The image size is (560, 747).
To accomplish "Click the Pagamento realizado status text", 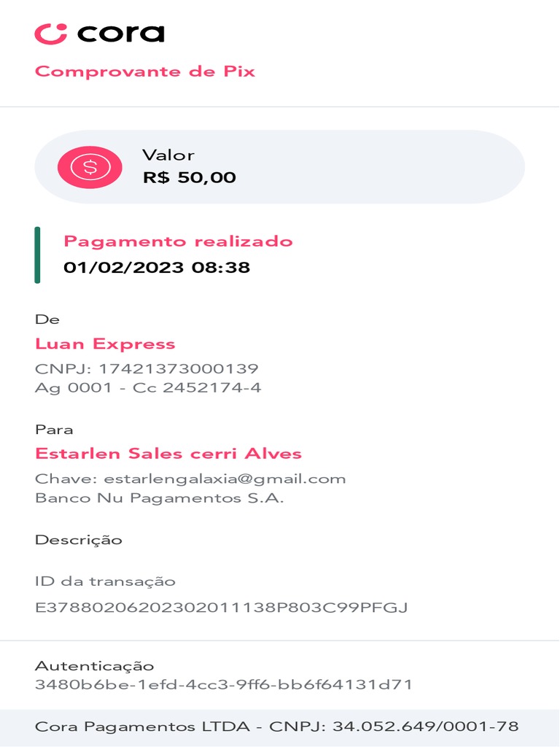I will point(178,241).
